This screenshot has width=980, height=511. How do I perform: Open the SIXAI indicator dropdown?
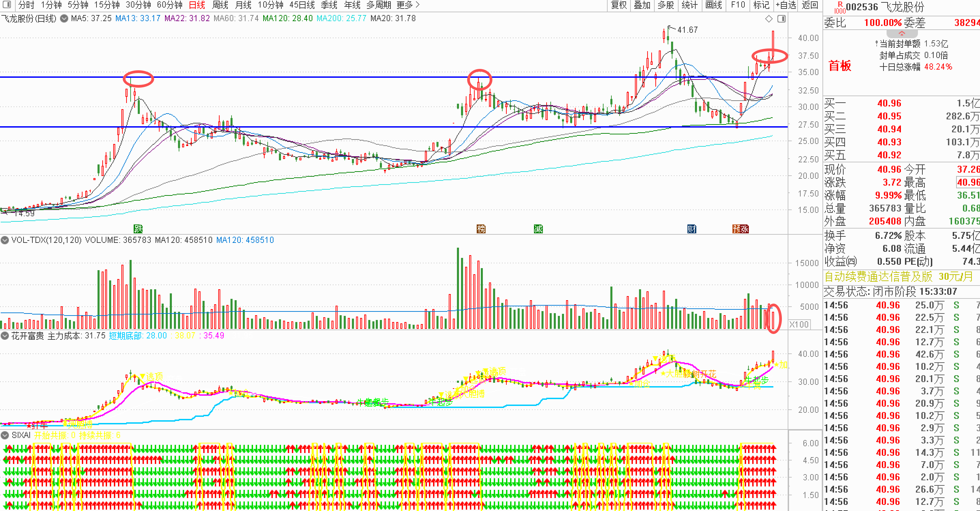tap(5, 435)
